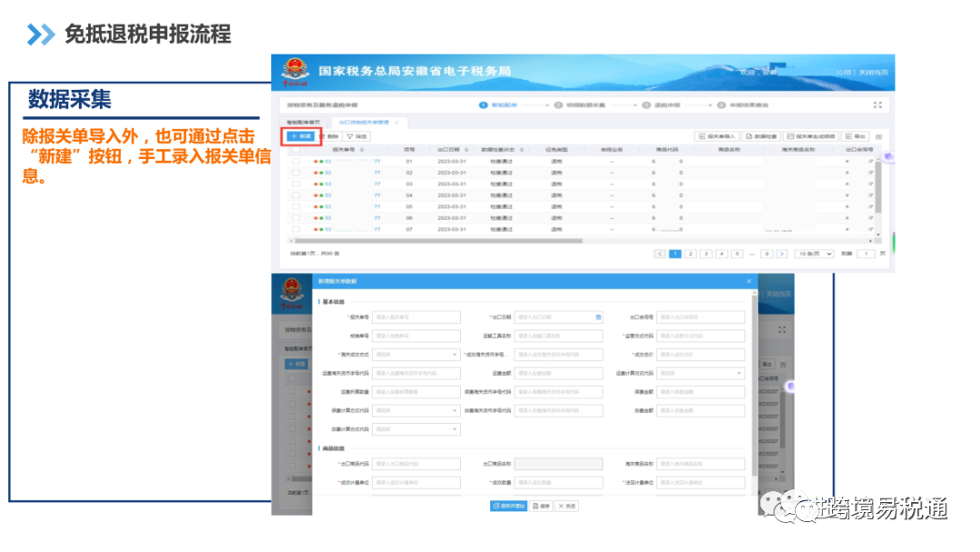Run 数据检查 data check
The image size is (980, 552).
762,134
